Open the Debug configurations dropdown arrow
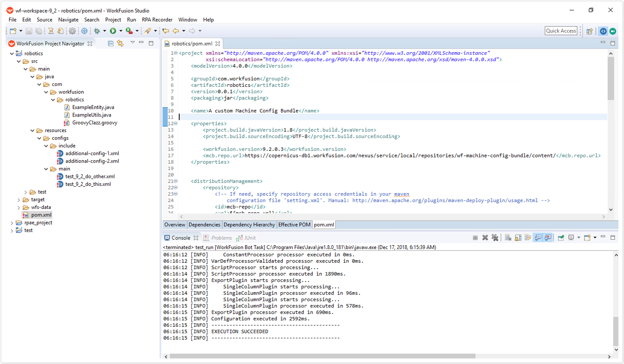 click(105, 31)
